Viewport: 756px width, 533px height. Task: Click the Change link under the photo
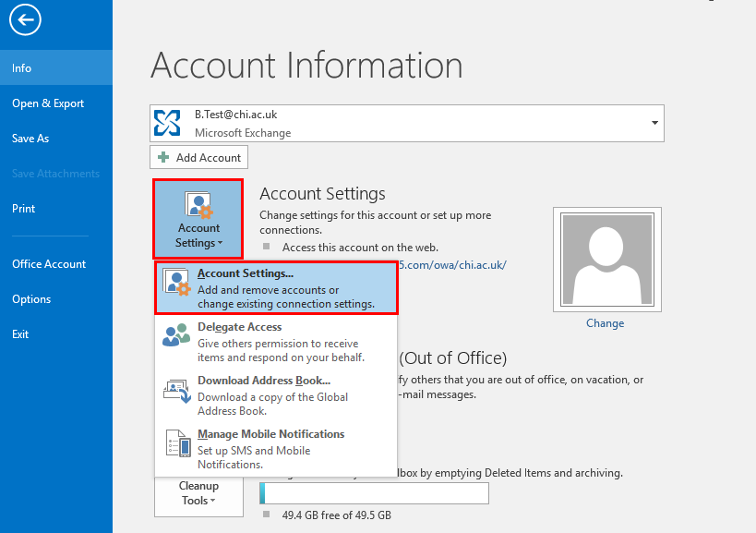coord(605,323)
